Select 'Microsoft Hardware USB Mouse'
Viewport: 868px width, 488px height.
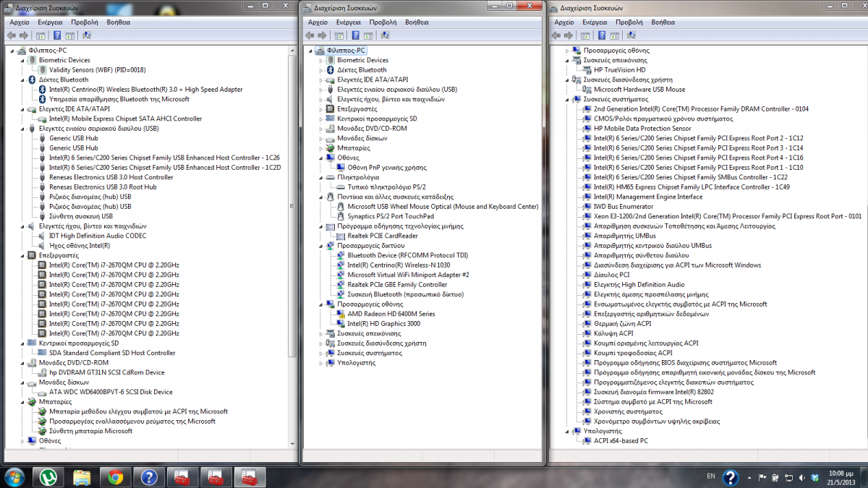coord(639,90)
